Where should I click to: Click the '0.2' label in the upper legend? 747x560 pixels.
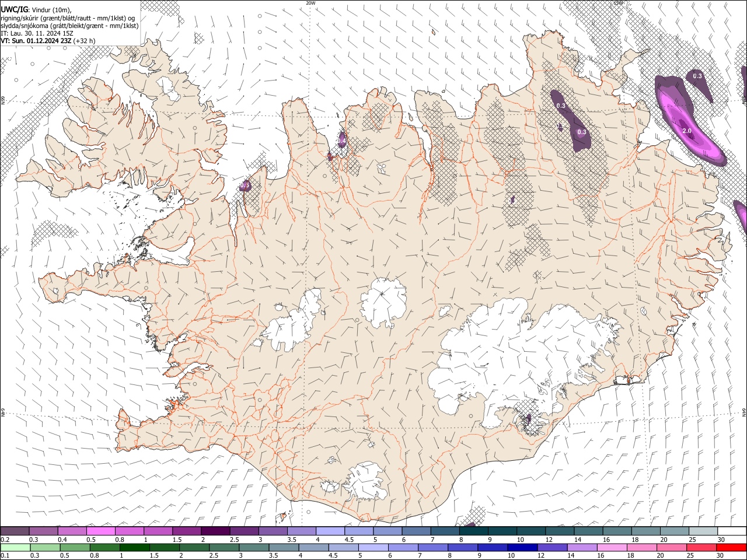point(5,540)
